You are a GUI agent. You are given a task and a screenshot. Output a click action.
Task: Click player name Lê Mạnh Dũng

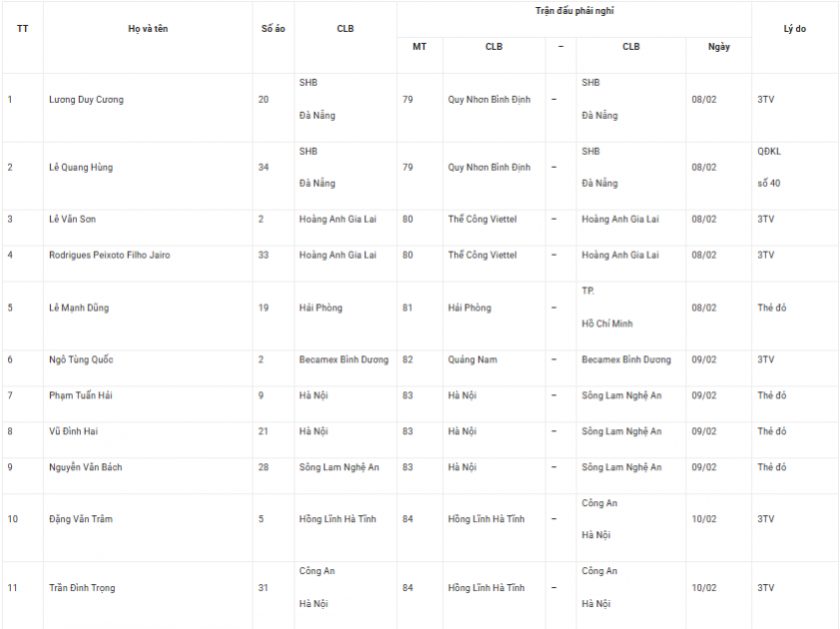(79, 308)
